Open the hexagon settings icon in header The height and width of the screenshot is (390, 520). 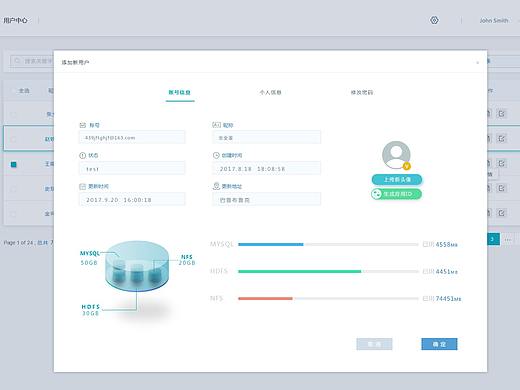tap(434, 20)
